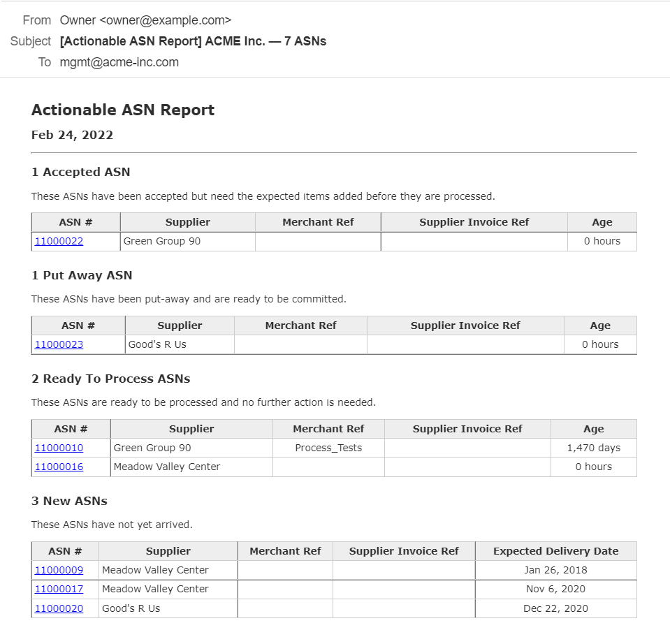
Task: Open new ASN 11000017
Action: [59, 589]
